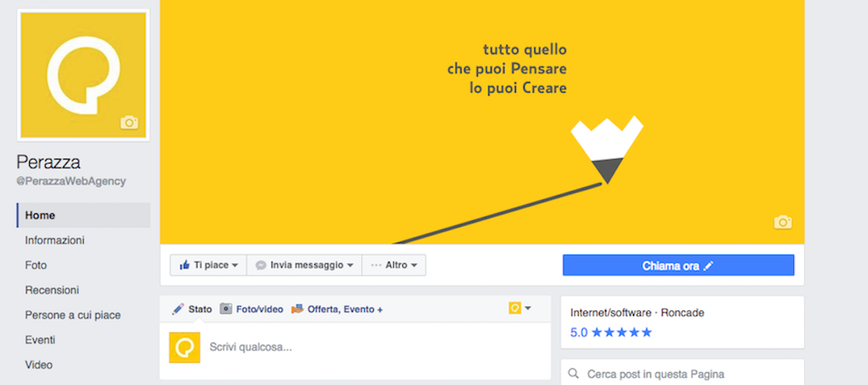This screenshot has width=868, height=385.
Task: Click Internet/software category link
Action: tap(611, 313)
